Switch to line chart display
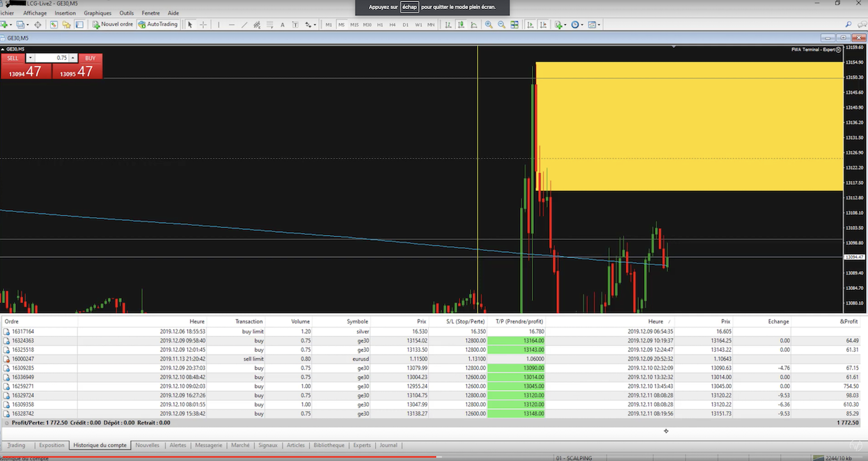Image resolution: width=868 pixels, height=461 pixels. pos(473,24)
